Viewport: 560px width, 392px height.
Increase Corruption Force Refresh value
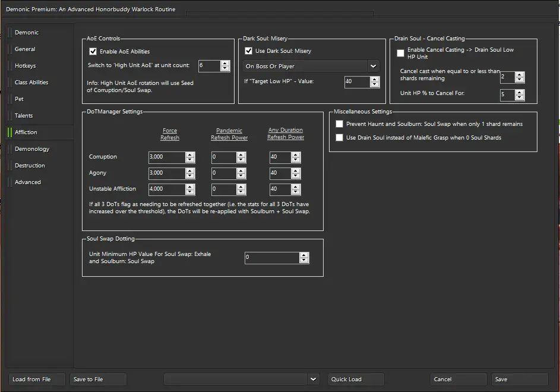pyautogui.click(x=190, y=155)
